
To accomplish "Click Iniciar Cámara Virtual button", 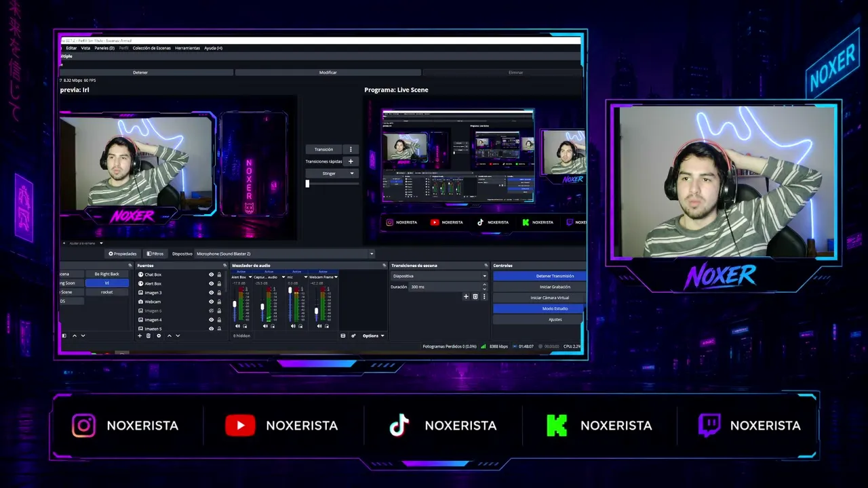I will coord(539,298).
